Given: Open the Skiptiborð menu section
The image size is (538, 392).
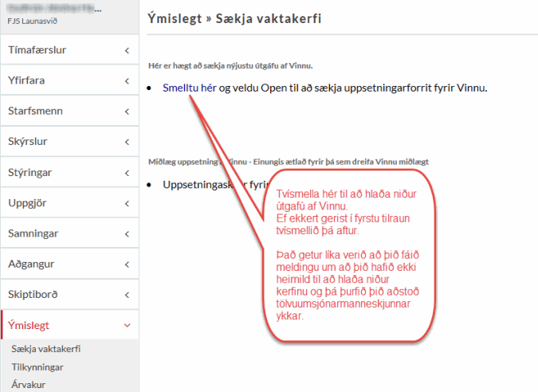Looking at the screenshot, I should pyautogui.click(x=70, y=294).
